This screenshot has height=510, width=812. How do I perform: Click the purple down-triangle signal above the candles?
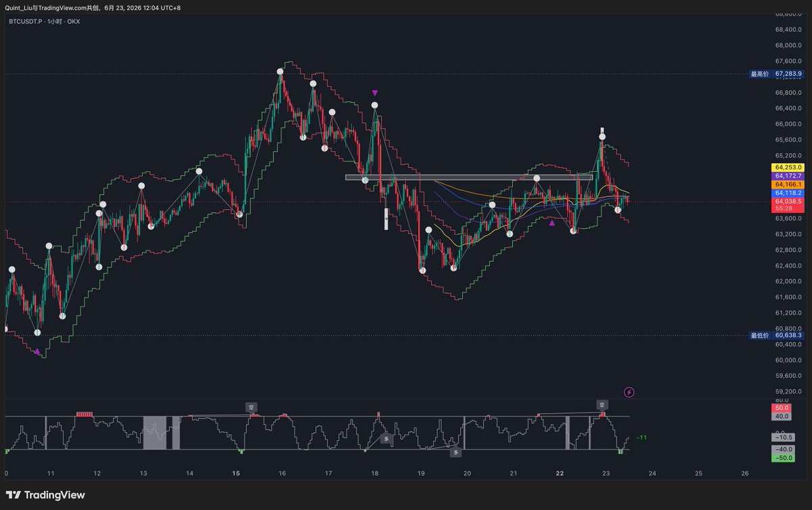[375, 93]
